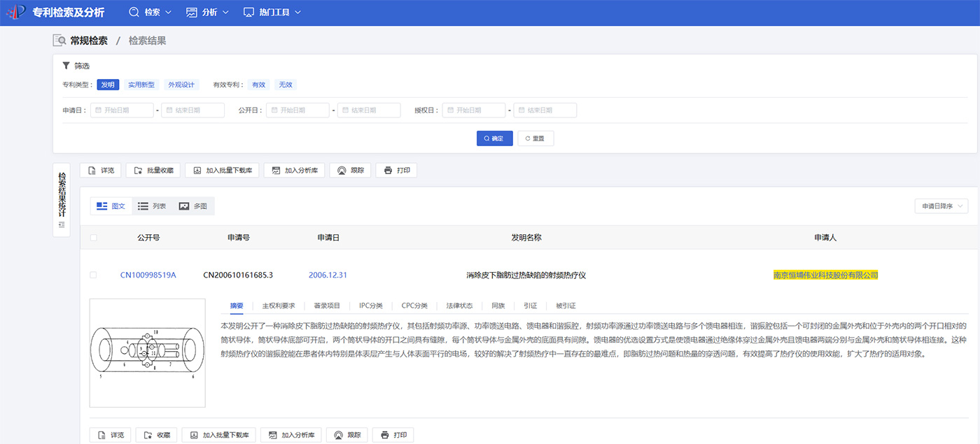
Task: Select the 实用新型 patent type filter
Action: (141, 85)
